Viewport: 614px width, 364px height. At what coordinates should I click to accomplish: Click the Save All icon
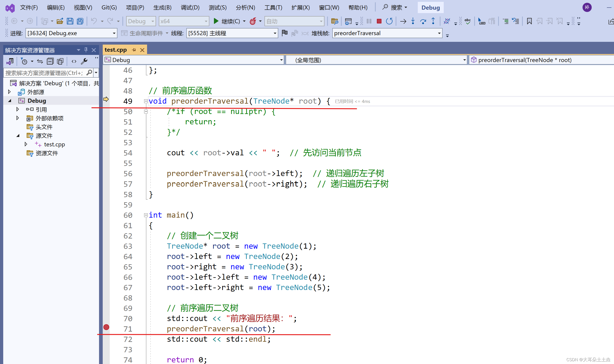[80, 21]
